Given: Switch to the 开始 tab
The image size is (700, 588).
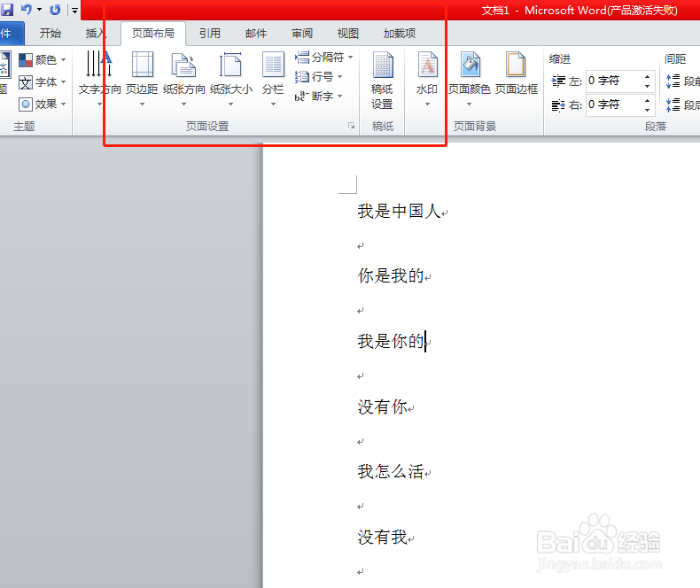Looking at the screenshot, I should point(50,34).
